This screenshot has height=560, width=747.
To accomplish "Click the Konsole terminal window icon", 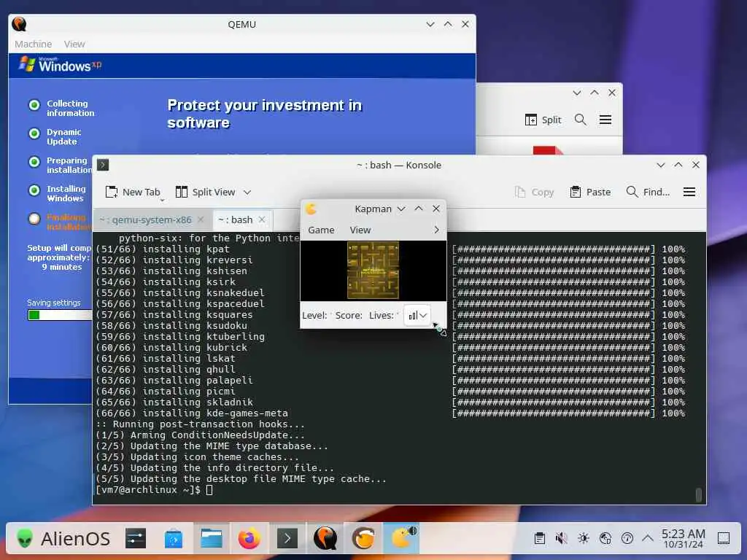I will point(103,165).
